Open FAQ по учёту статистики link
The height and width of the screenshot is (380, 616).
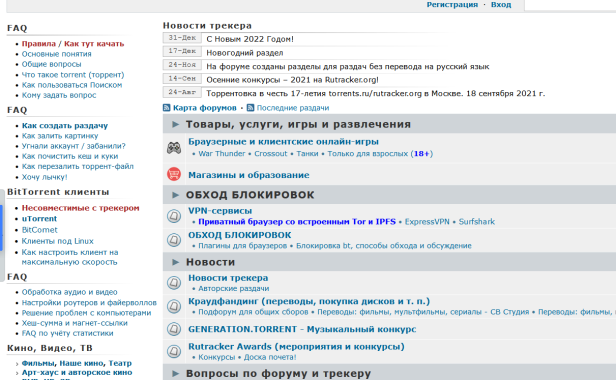(68, 333)
